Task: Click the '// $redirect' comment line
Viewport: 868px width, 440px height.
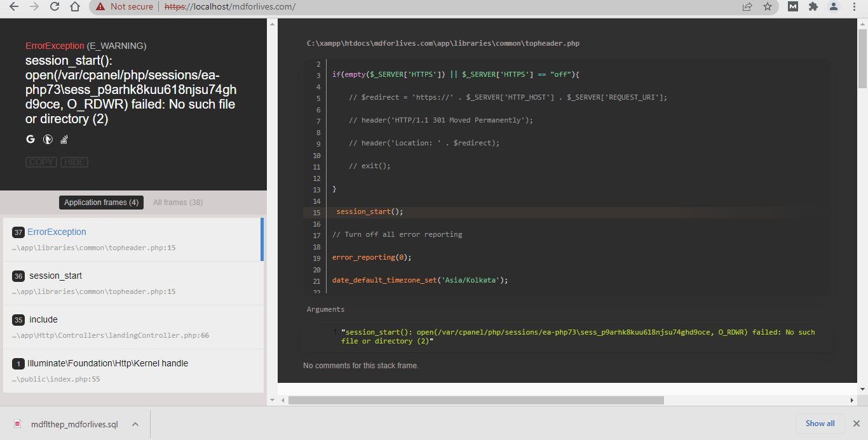Action: pyautogui.click(x=508, y=98)
